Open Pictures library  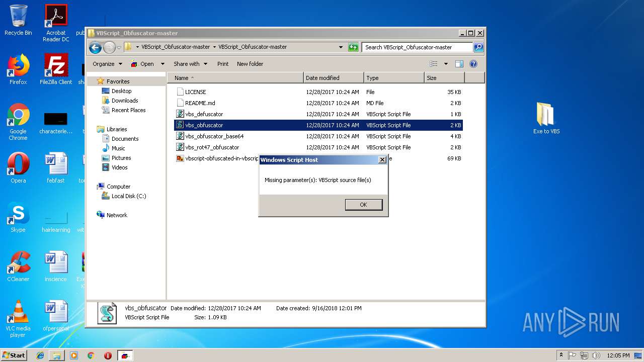(x=121, y=158)
